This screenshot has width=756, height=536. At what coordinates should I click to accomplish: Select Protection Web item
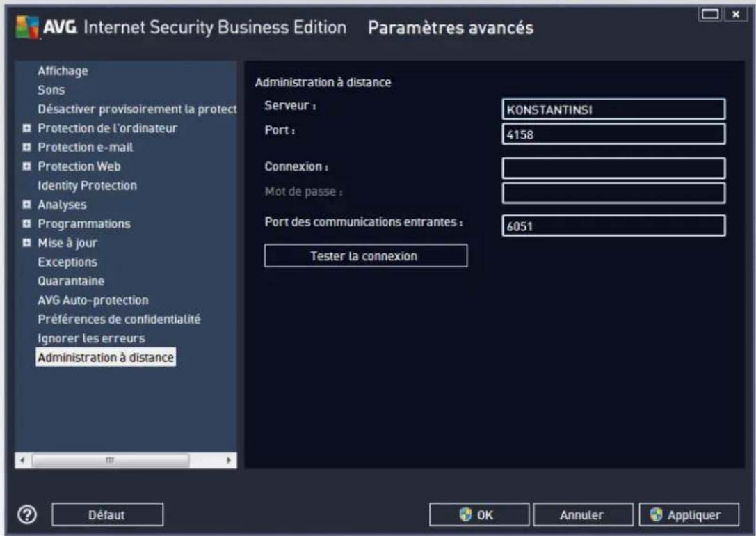[79, 166]
